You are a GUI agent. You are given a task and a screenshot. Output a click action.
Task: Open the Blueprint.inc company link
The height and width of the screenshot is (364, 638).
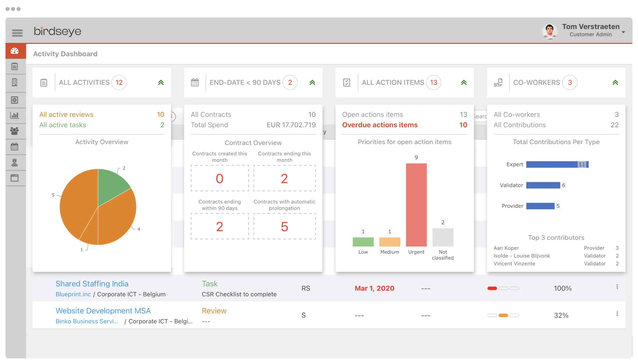click(73, 294)
